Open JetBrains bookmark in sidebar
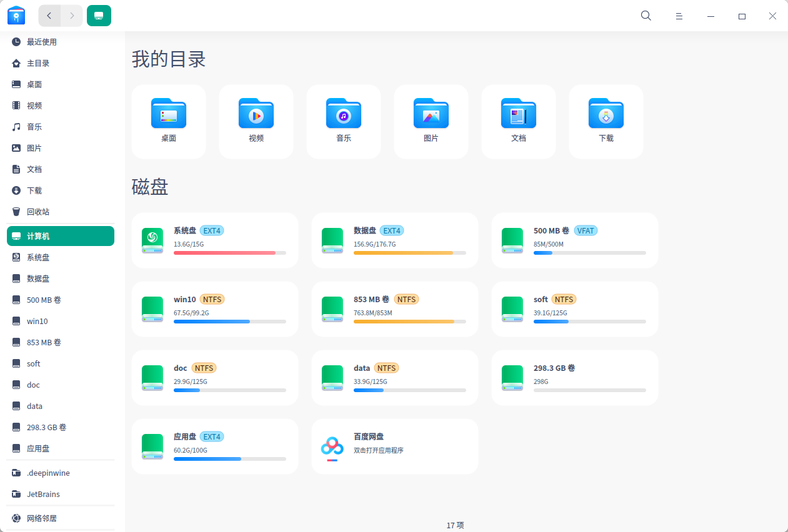The image size is (788, 532). [61, 494]
